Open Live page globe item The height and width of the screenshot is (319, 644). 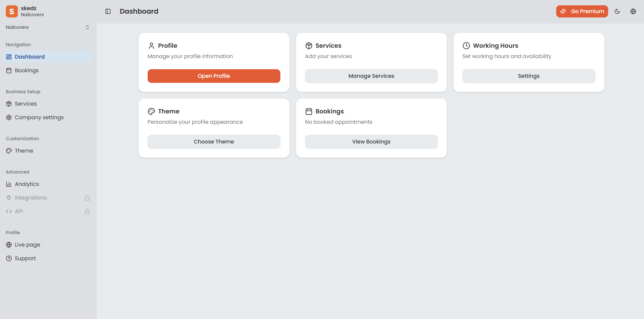coord(27,245)
